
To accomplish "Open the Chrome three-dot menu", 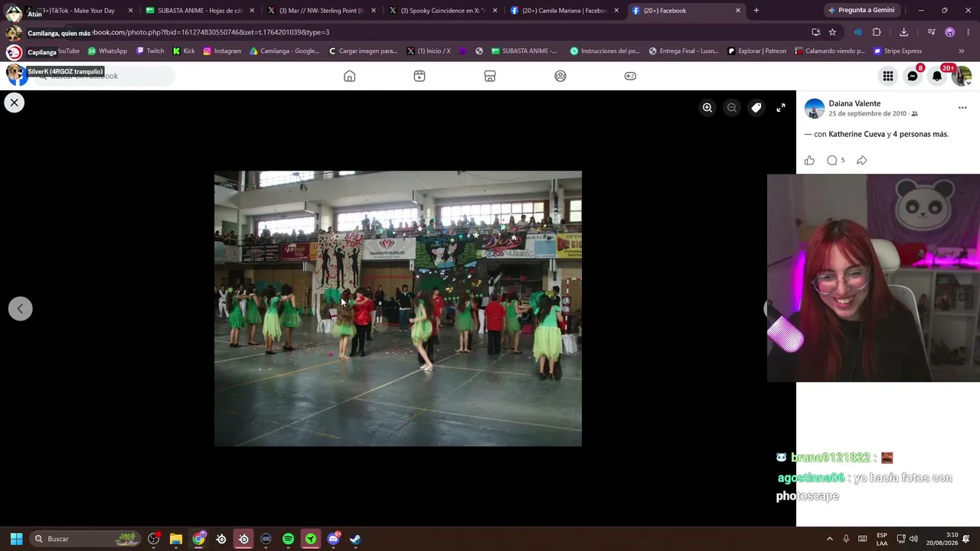I will pyautogui.click(x=969, y=32).
